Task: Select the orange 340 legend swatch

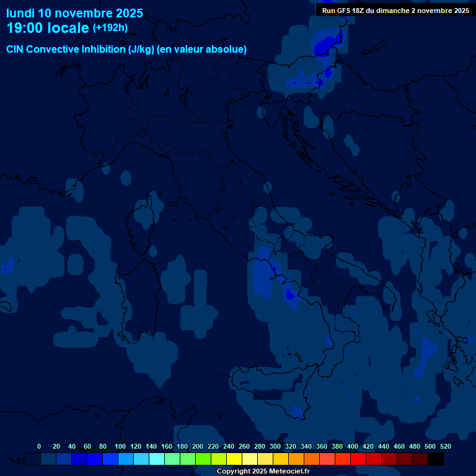Action: [x=312, y=459]
